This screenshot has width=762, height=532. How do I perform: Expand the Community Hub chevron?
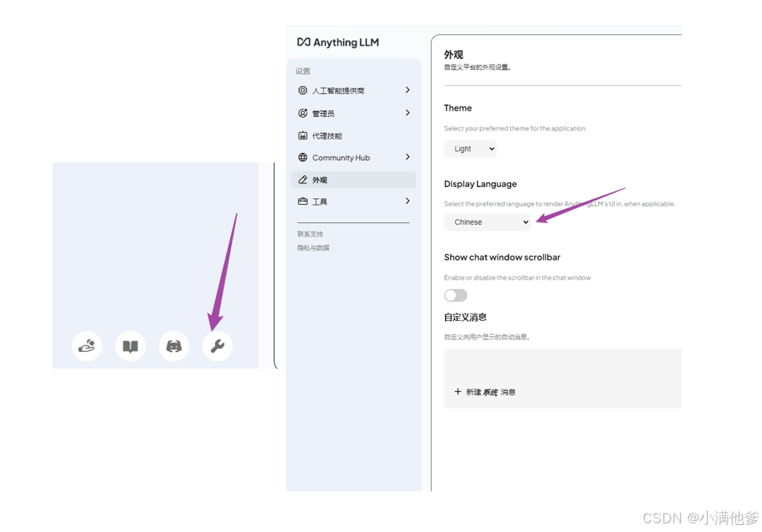pyautogui.click(x=407, y=157)
